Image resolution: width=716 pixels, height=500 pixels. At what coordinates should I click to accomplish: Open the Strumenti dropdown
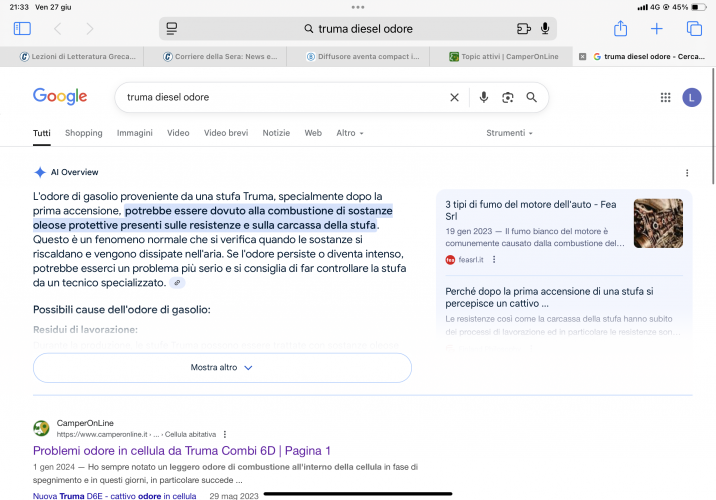509,133
